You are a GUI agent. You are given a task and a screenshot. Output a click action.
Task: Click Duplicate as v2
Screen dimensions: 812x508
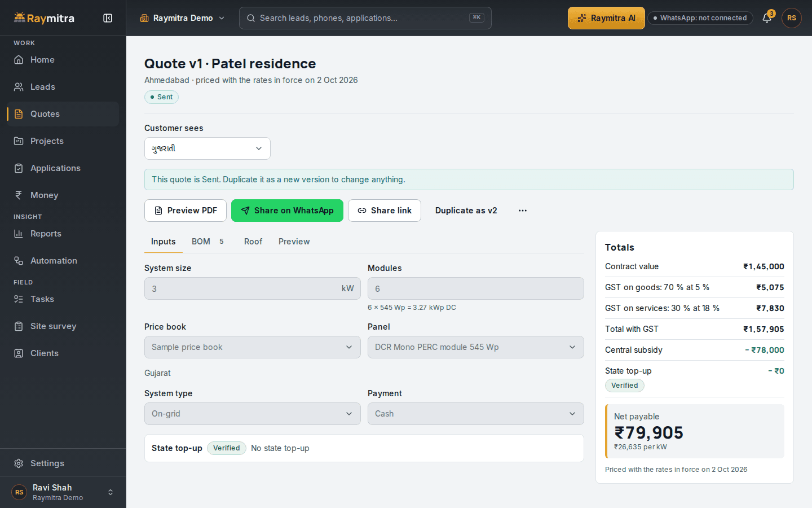point(466,211)
